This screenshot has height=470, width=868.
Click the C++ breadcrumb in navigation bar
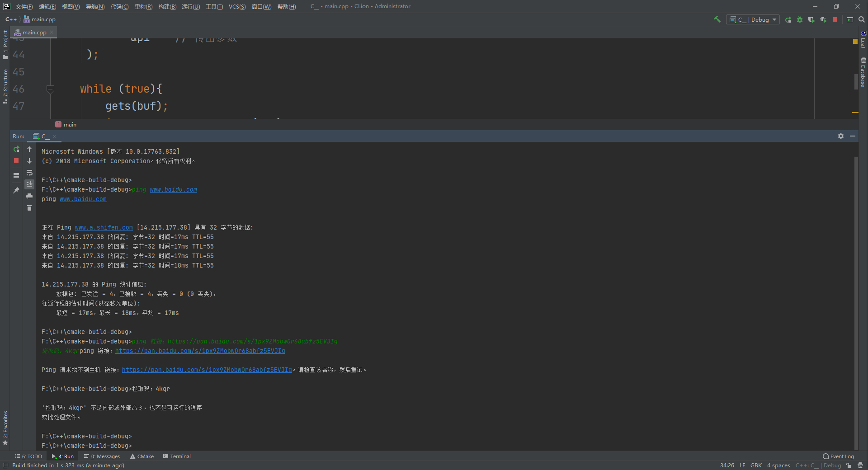11,19
